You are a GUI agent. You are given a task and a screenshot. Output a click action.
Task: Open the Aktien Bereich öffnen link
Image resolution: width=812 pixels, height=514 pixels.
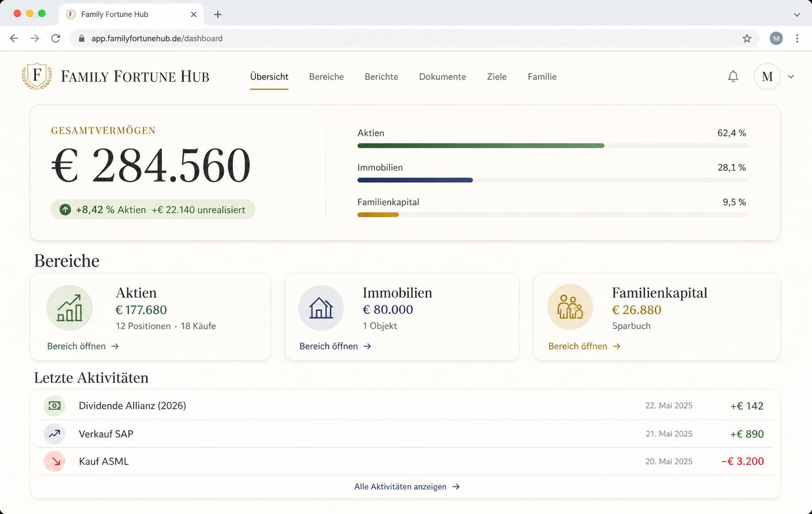click(x=83, y=346)
